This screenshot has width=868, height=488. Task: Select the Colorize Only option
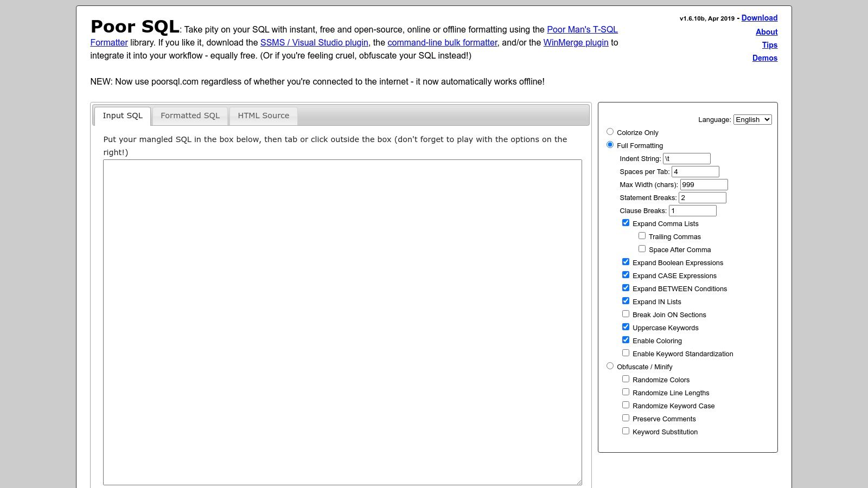(610, 131)
